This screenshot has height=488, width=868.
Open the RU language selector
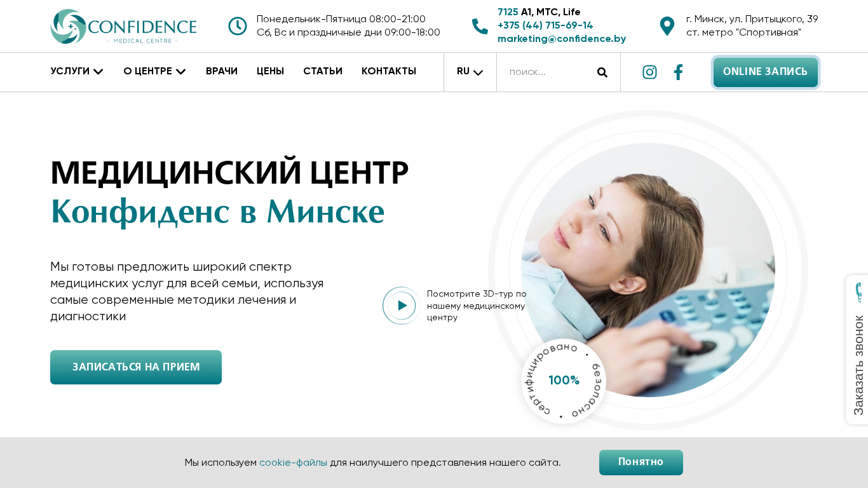pyautogui.click(x=470, y=72)
